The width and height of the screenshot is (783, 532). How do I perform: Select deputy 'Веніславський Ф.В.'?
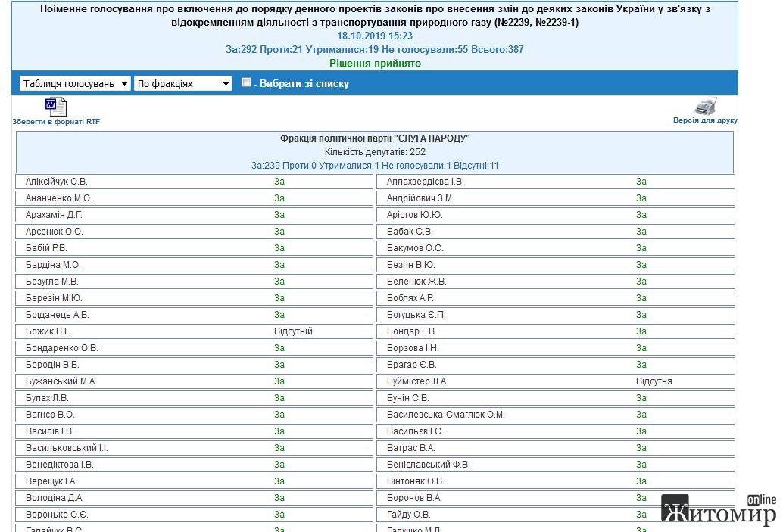[429, 464]
